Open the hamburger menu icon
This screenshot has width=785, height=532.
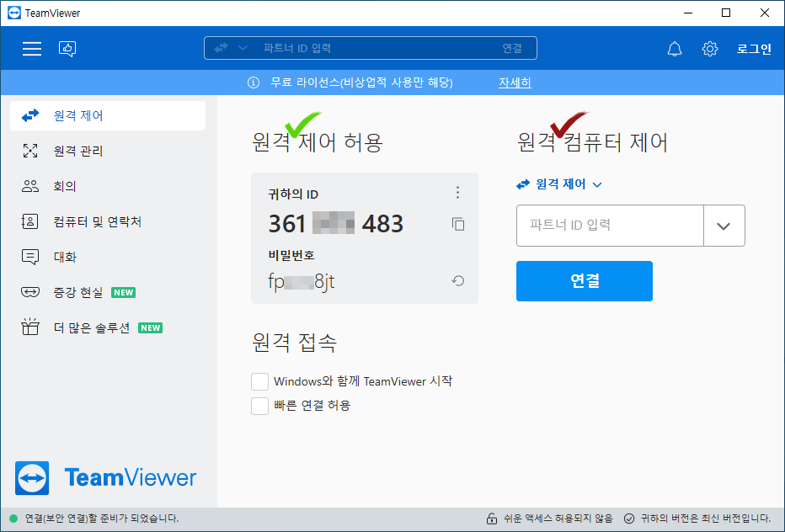point(31,49)
